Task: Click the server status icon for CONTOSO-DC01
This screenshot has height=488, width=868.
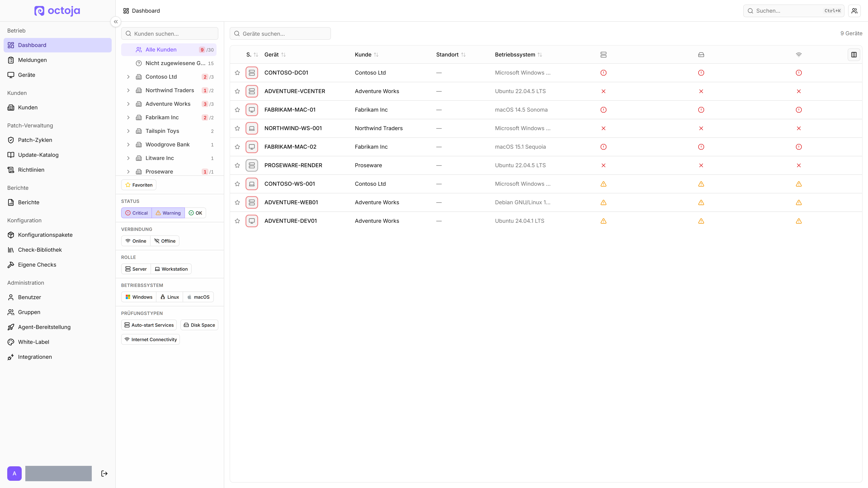Action: (252, 73)
